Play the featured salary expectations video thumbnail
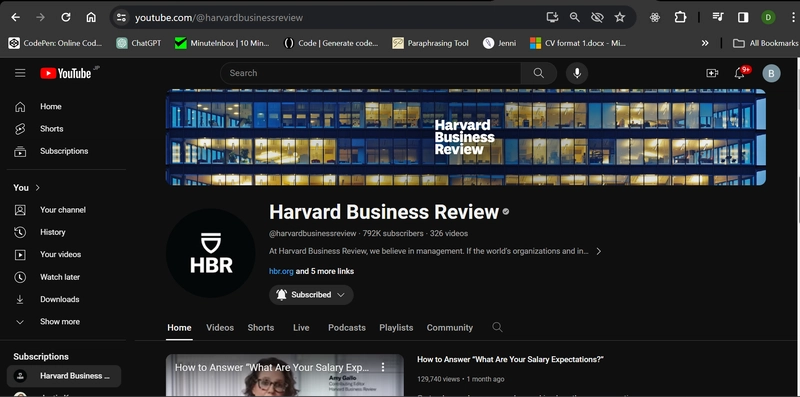The height and width of the screenshot is (397, 800). (285, 376)
